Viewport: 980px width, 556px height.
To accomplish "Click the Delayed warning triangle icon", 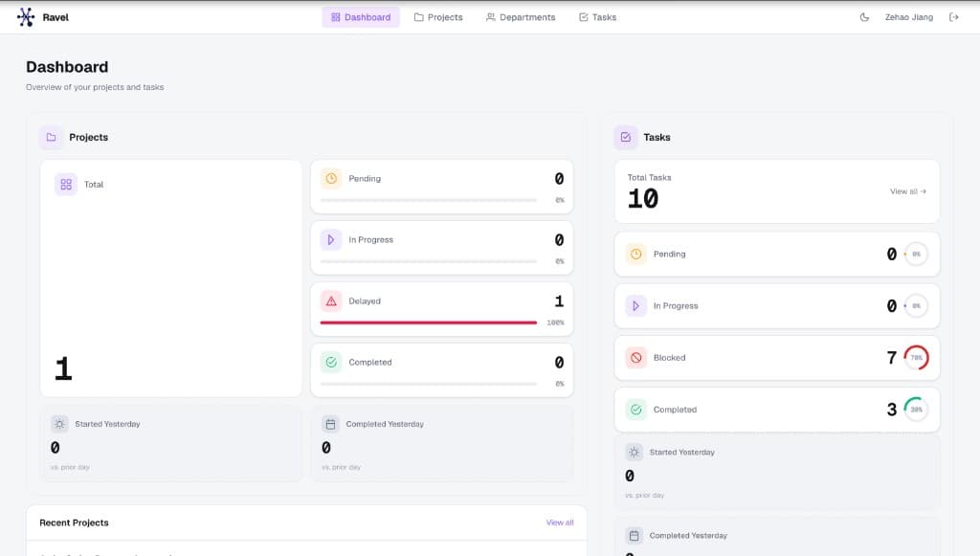I will 331,301.
